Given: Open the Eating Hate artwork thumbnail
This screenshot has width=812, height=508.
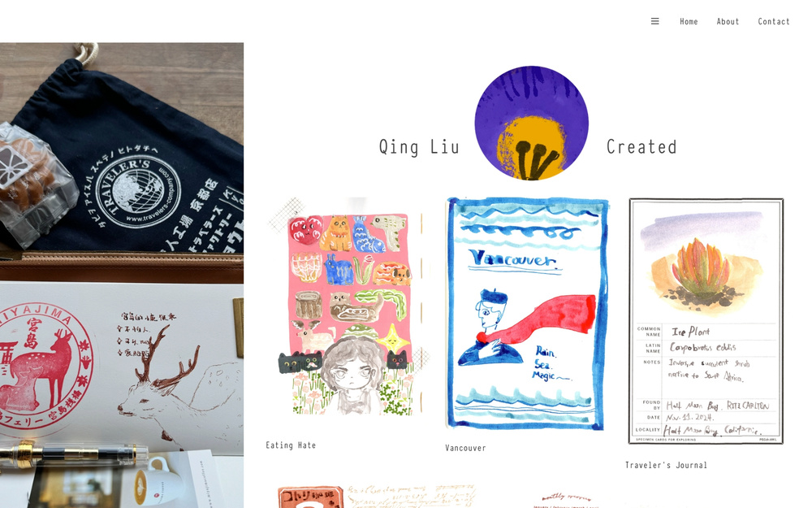Looking at the screenshot, I should (x=346, y=307).
